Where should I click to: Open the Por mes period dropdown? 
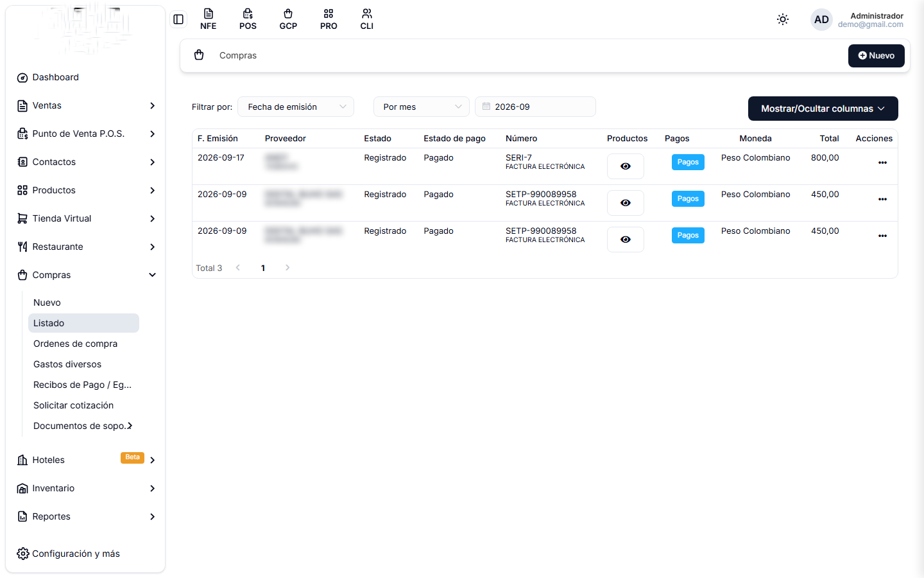[x=422, y=107]
